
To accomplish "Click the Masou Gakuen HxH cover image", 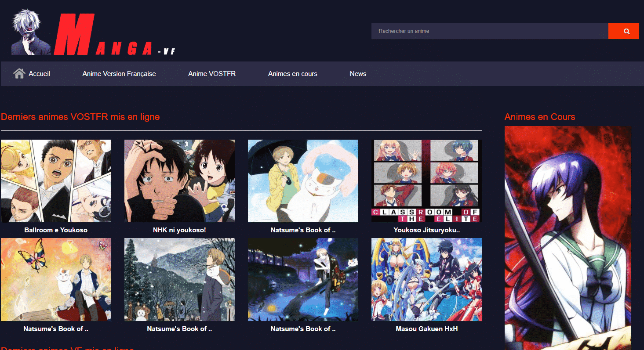I will pos(426,279).
